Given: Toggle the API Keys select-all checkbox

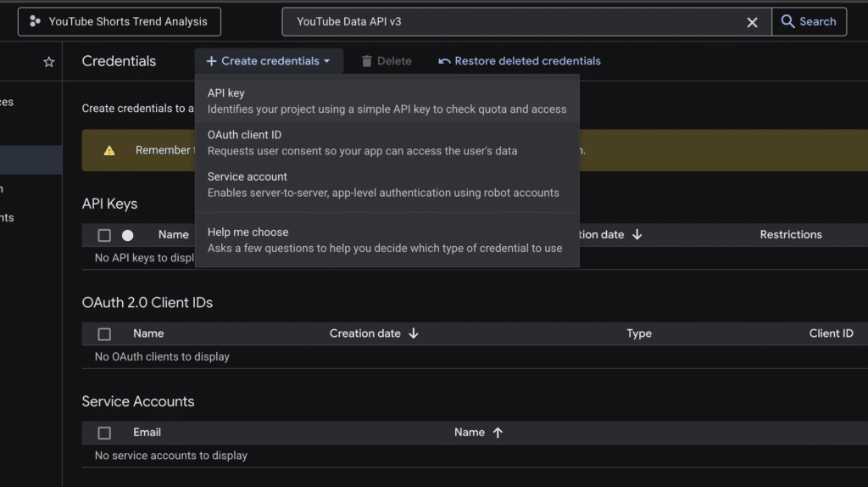Looking at the screenshot, I should pos(104,235).
